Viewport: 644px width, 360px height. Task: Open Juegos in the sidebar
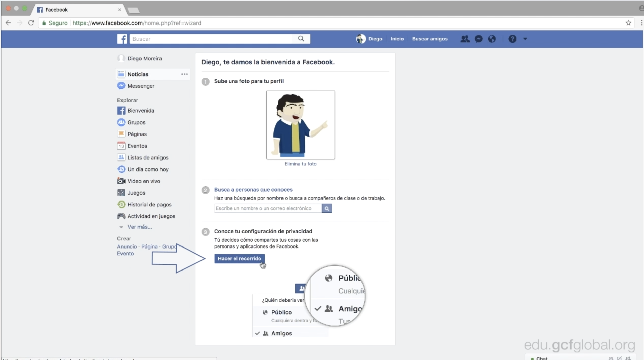click(131, 193)
